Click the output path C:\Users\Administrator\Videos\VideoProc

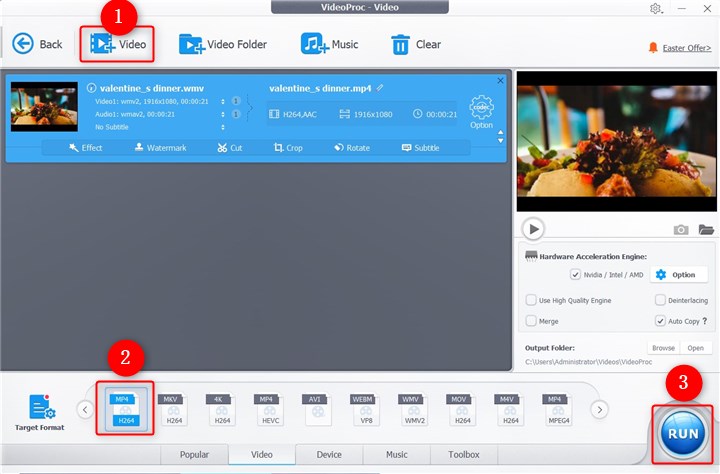click(588, 362)
